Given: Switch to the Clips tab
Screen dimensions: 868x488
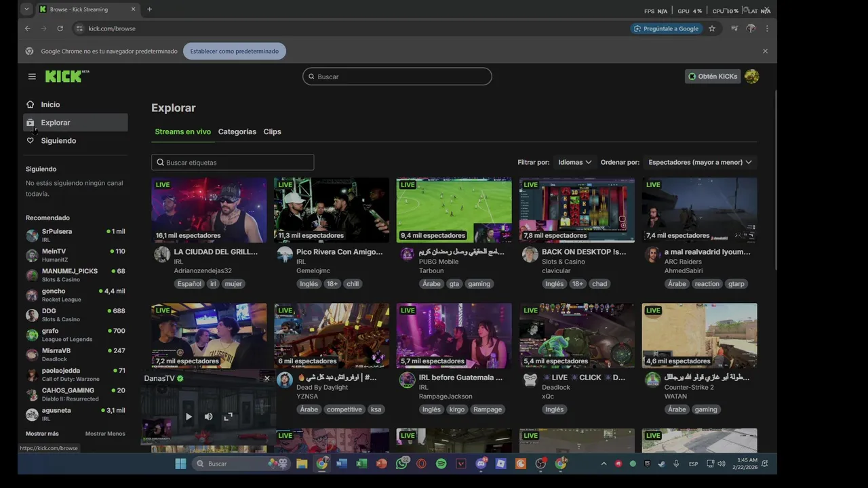Looking at the screenshot, I should (273, 131).
